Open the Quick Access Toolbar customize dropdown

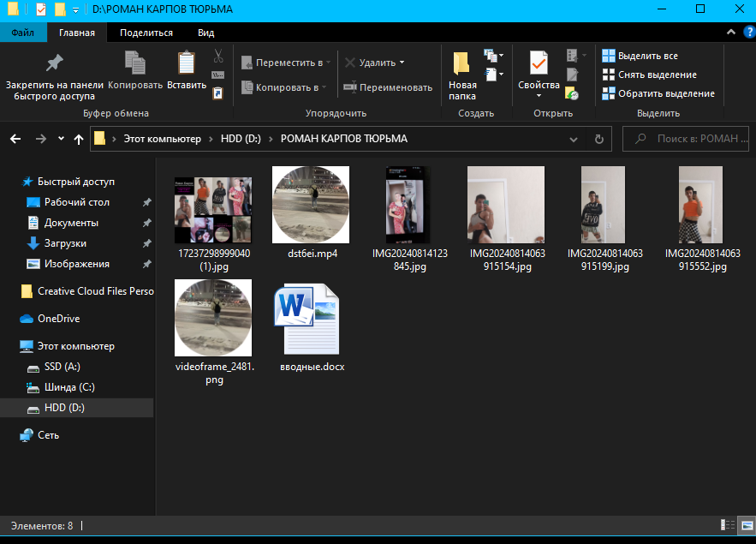tap(75, 9)
